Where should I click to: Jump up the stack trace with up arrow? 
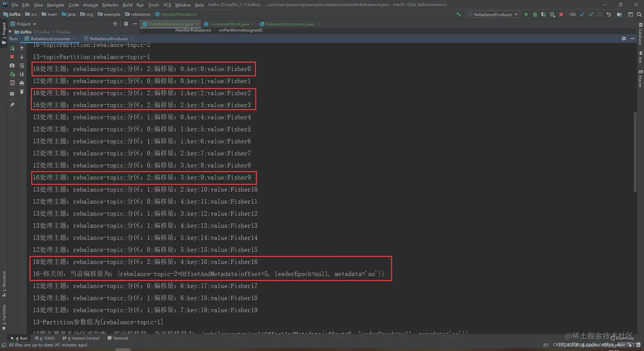coord(22,48)
